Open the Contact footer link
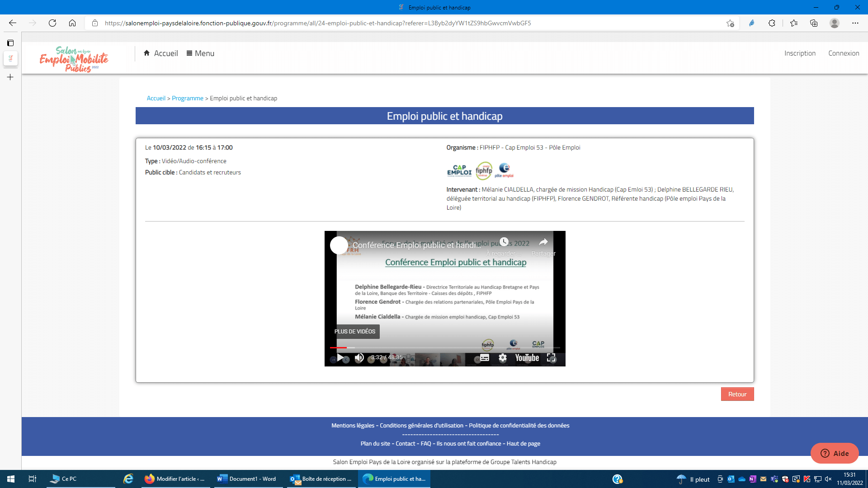 (406, 444)
